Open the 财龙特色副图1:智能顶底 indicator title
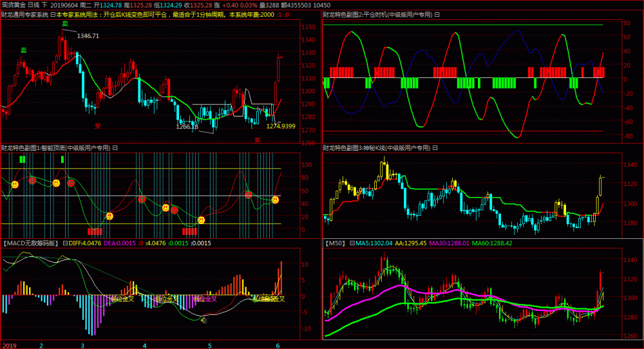This screenshot has width=644, height=349. coord(56,148)
